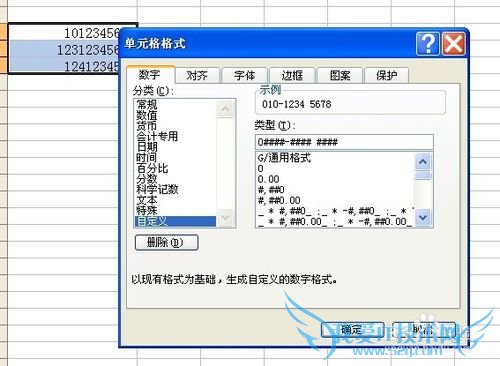Open the 保护 tab
This screenshot has height=366, width=500.
click(387, 75)
